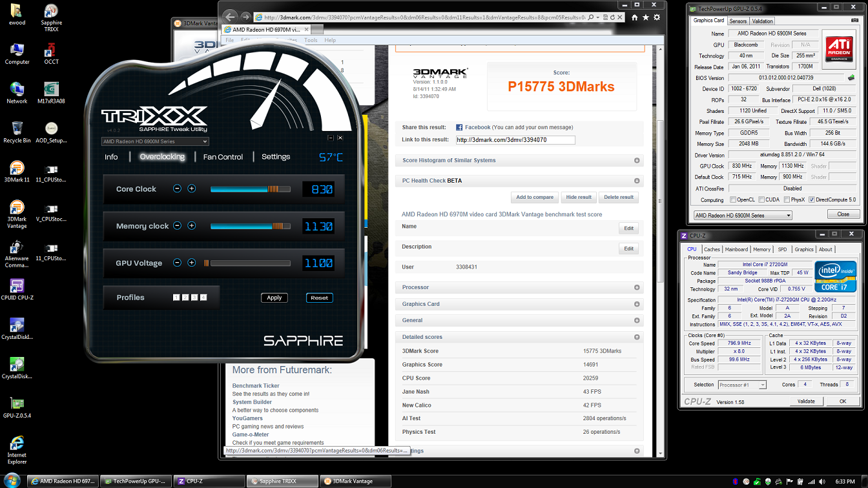Select 3DMark Vantage desktop shortcut
Screen dimensions: 868x488
pos(17,215)
